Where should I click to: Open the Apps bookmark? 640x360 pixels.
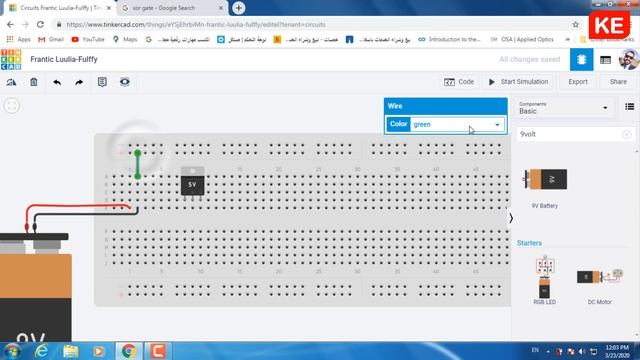19,40
